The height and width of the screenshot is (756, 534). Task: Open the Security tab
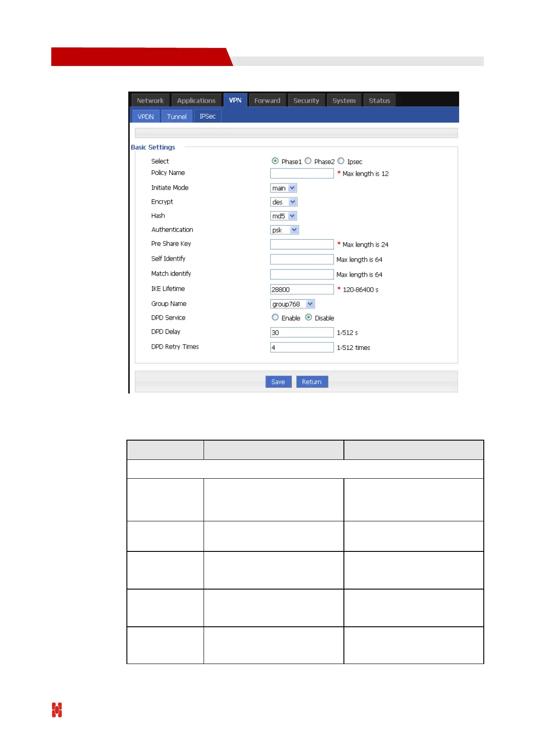306,101
